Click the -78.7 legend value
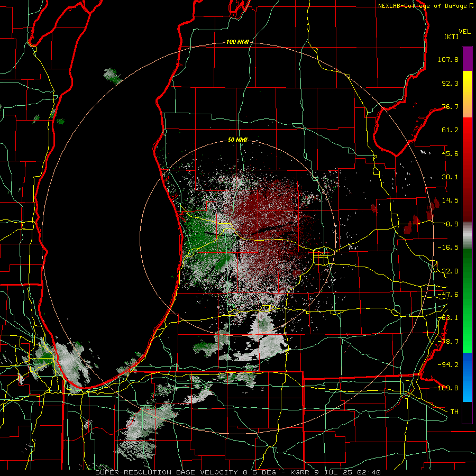Viewport: 476px width, 476px height. (448, 342)
